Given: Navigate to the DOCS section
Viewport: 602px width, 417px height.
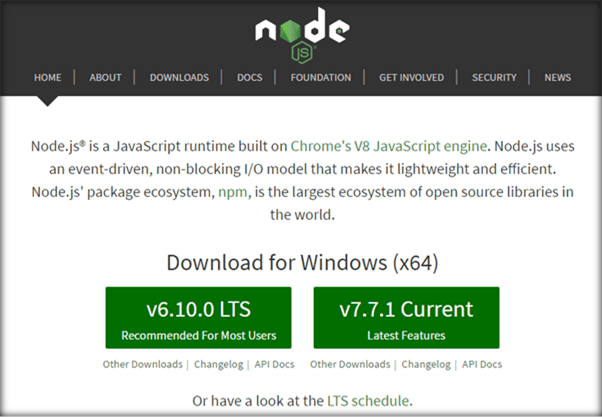Looking at the screenshot, I should (250, 77).
